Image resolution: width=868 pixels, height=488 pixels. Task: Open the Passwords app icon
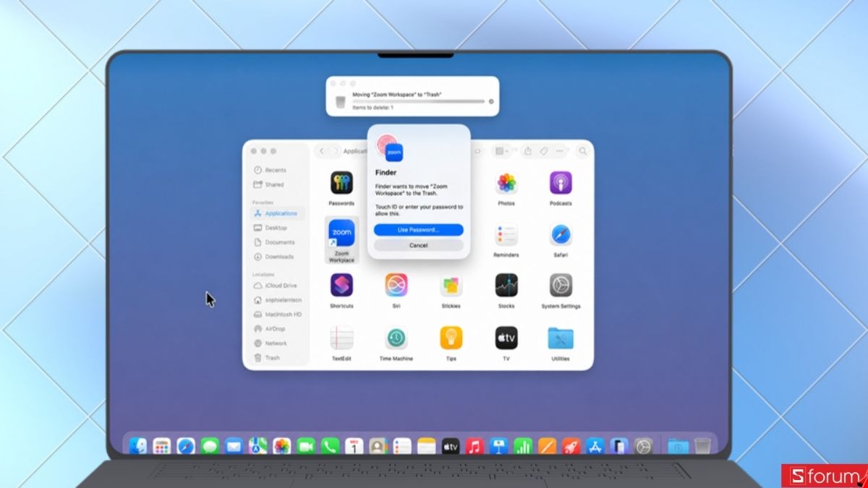(x=341, y=182)
